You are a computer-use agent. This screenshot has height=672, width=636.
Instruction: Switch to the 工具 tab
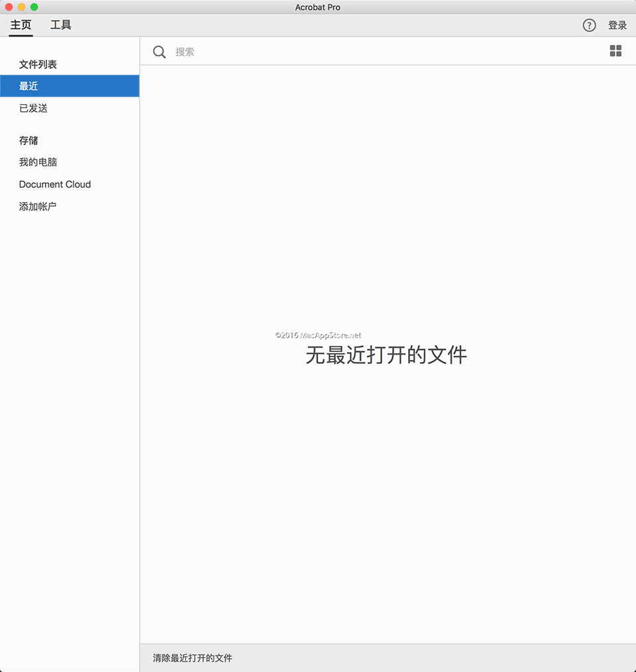pos(61,25)
